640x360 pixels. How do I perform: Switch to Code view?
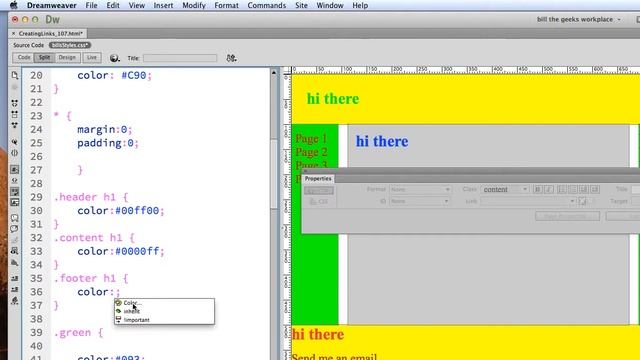coord(24,58)
